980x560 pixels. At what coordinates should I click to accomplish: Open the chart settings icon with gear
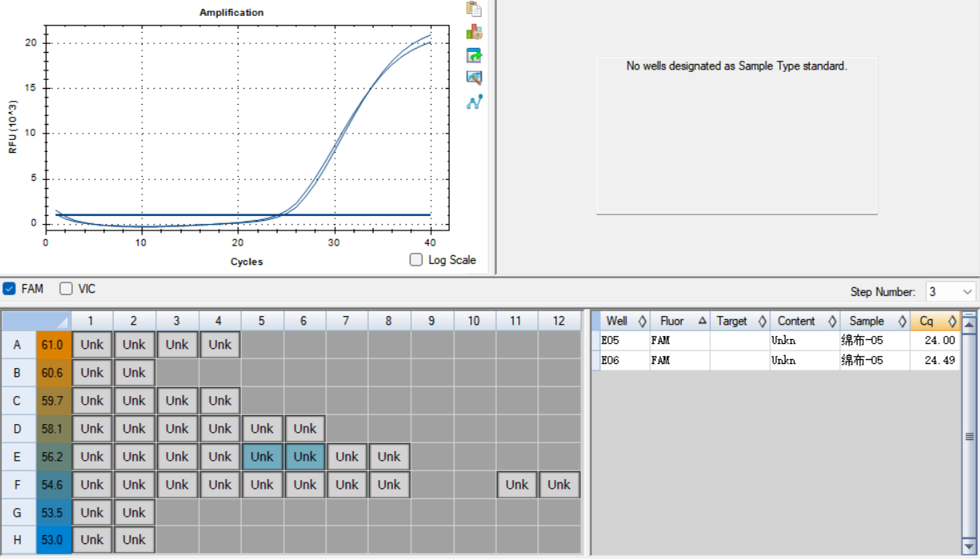(x=474, y=32)
